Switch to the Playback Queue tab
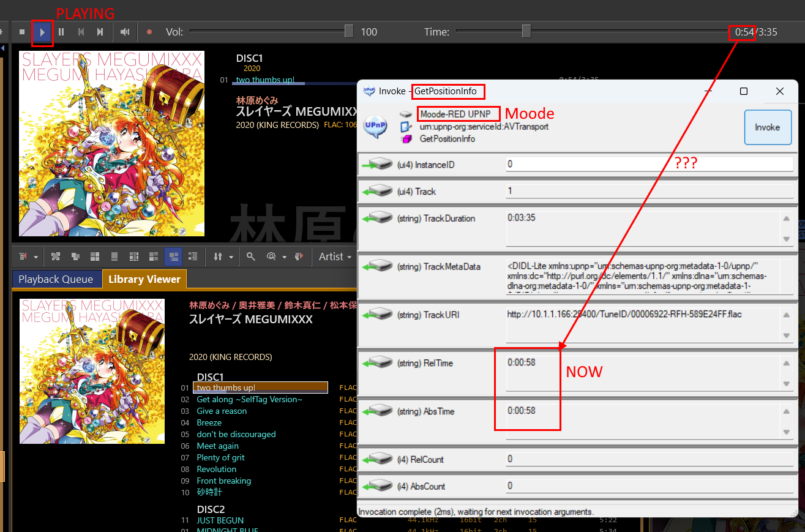 pyautogui.click(x=56, y=279)
